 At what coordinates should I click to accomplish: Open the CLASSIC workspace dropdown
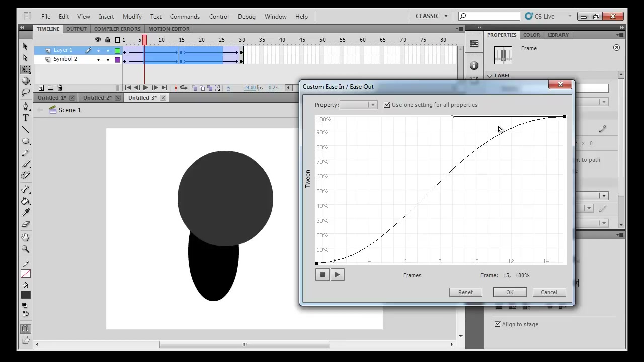tap(432, 16)
